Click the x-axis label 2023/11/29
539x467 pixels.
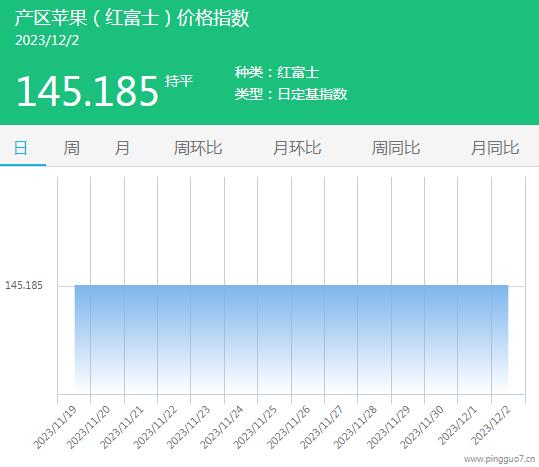pyautogui.click(x=388, y=427)
